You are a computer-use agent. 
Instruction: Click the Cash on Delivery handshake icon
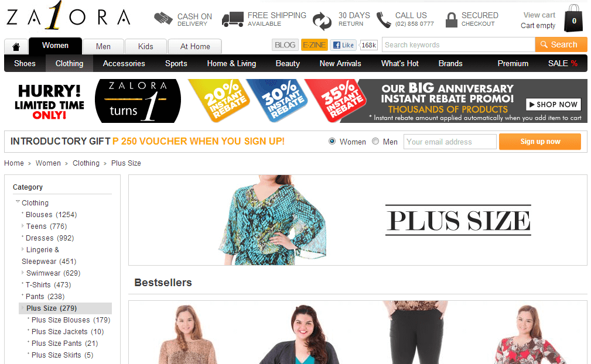click(163, 19)
